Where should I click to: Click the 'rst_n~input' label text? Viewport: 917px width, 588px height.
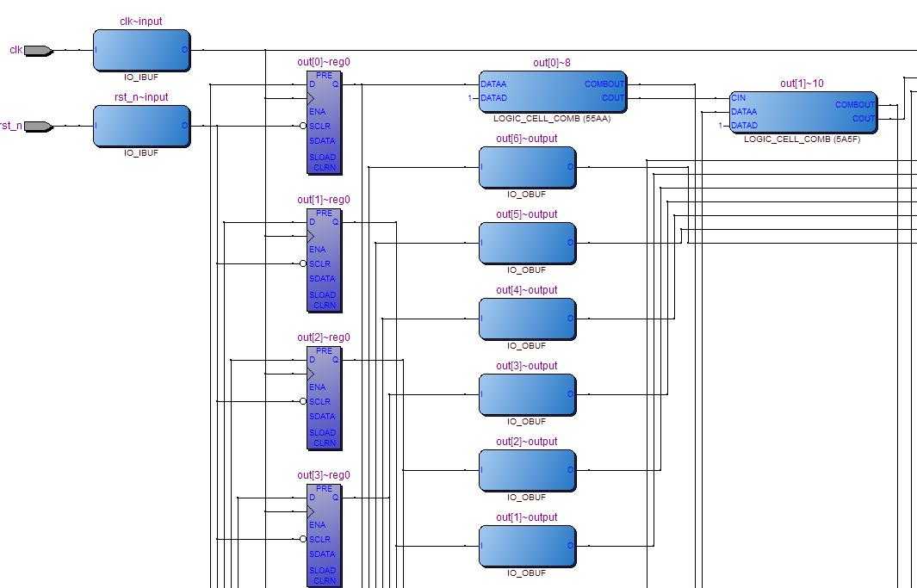point(141,97)
